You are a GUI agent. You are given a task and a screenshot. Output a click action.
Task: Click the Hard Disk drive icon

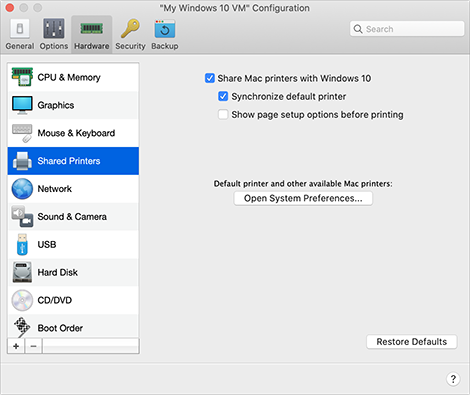(22, 272)
